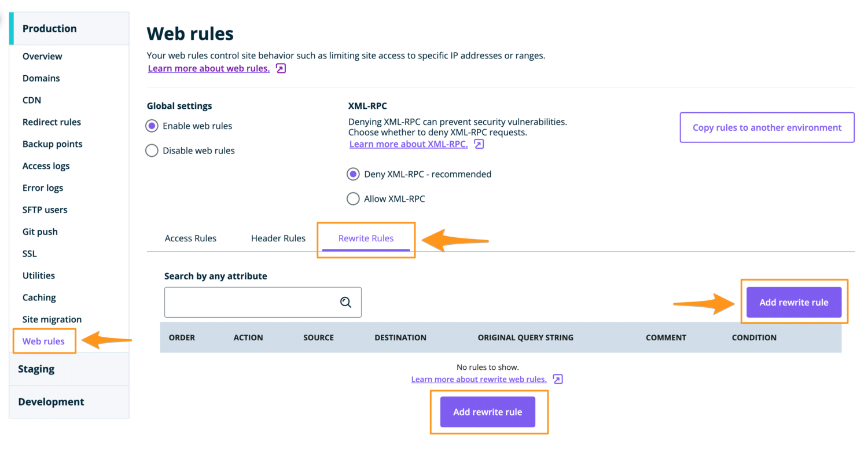868x467 pixels.
Task: Switch to the Access Rules tab
Action: 190,238
